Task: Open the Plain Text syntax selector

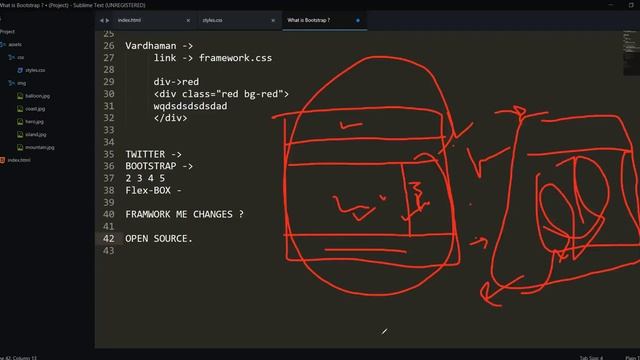Action: (x=632, y=358)
